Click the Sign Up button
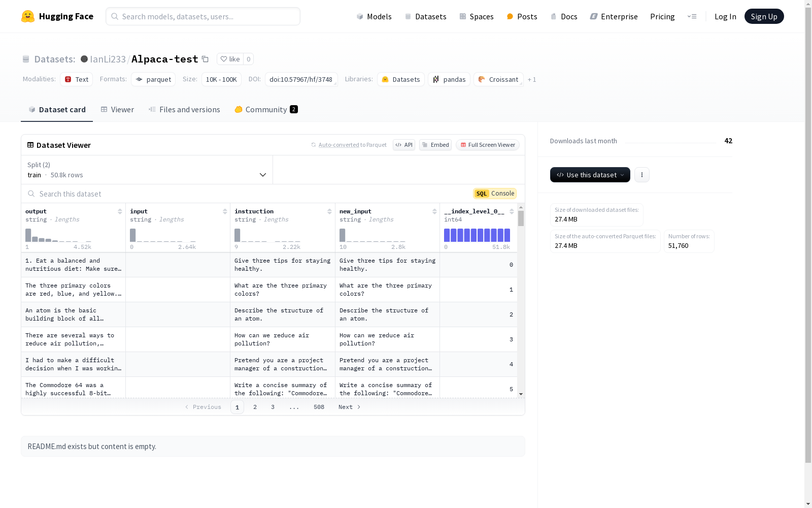Screen dimensions: 812x508 coord(764,16)
